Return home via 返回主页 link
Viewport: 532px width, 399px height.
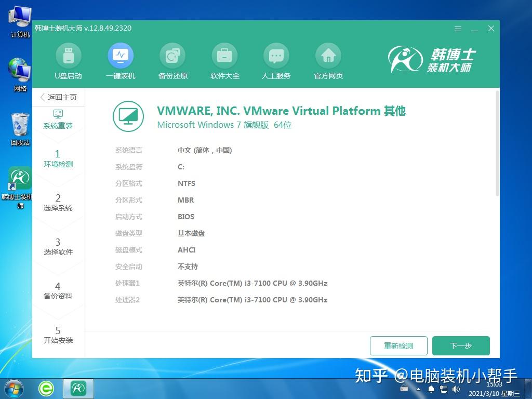click(59, 97)
